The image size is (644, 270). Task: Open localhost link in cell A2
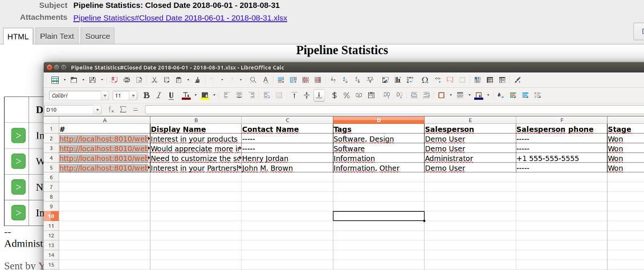tap(104, 139)
